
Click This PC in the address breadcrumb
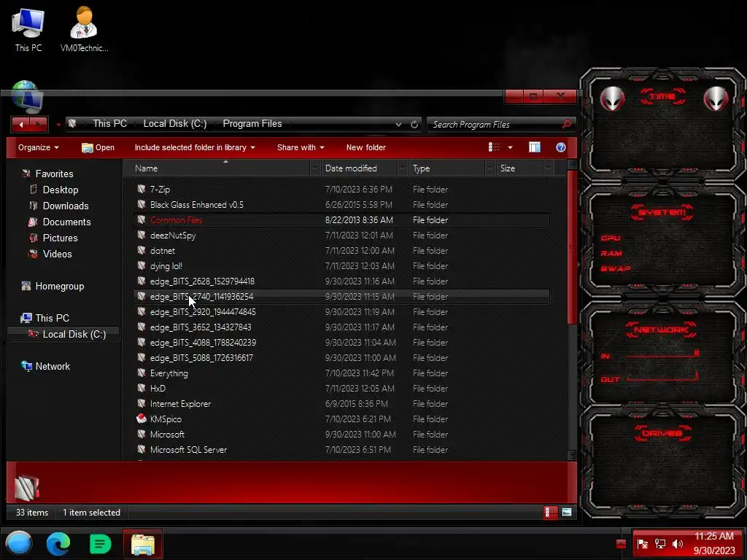(109, 124)
